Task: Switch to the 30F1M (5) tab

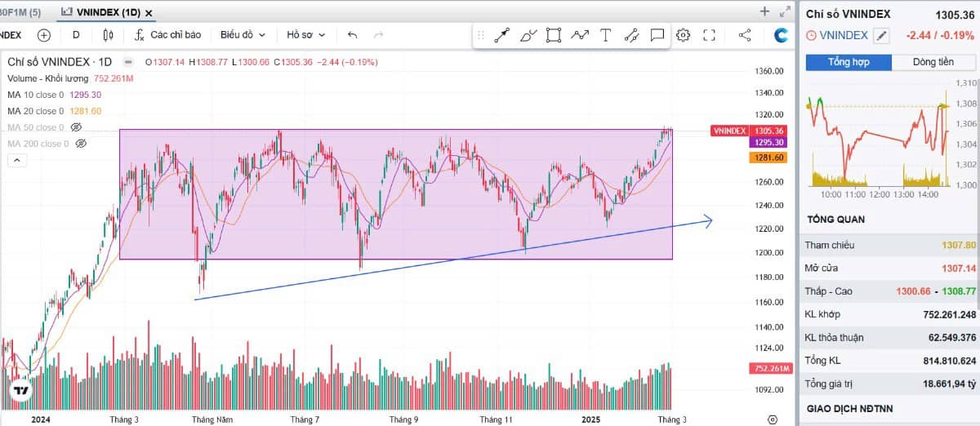Action: coord(20,12)
